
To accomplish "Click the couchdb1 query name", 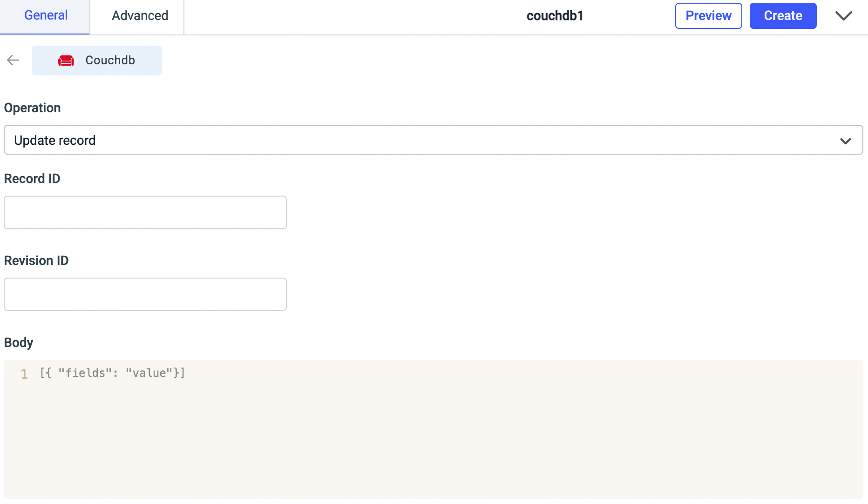I will 555,16.
